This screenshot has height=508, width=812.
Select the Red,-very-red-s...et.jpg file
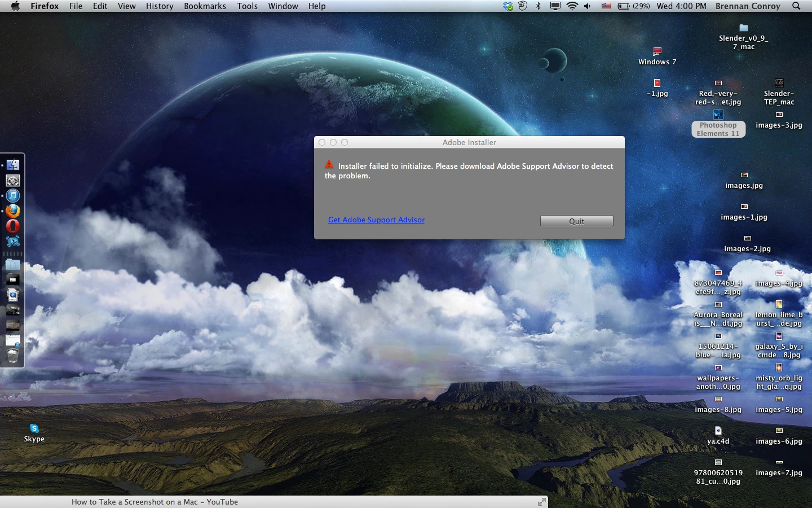pos(718,92)
